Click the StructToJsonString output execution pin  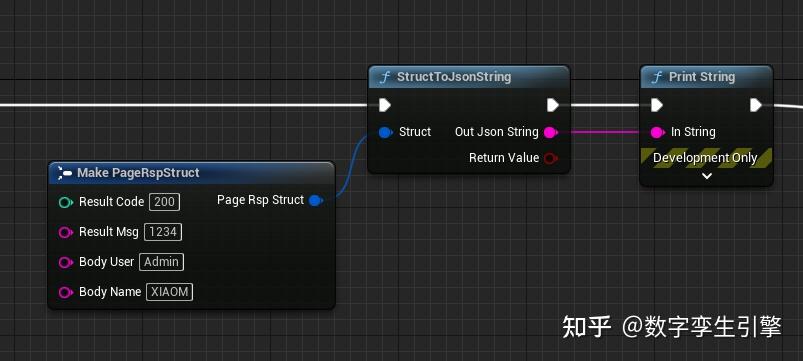pyautogui.click(x=553, y=105)
